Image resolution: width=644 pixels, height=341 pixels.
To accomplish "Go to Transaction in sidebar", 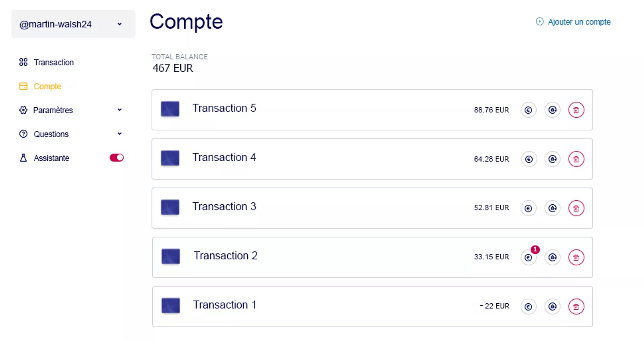I will [53, 62].
